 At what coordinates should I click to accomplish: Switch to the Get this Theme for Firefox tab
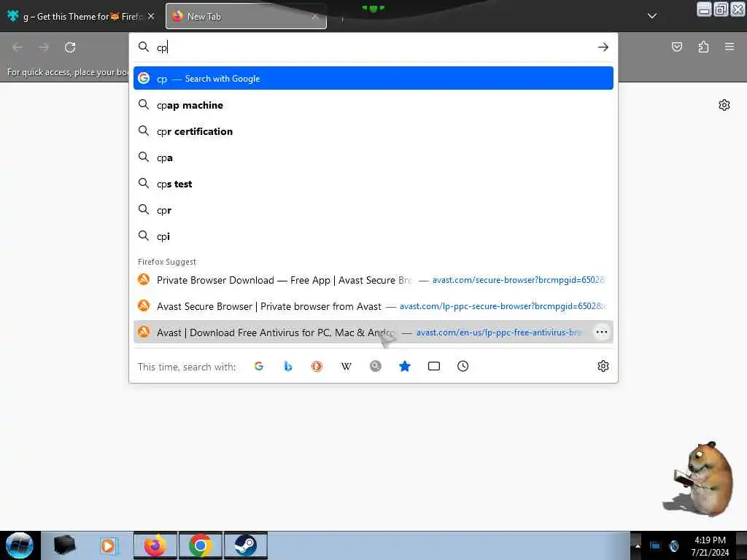pyautogui.click(x=82, y=16)
